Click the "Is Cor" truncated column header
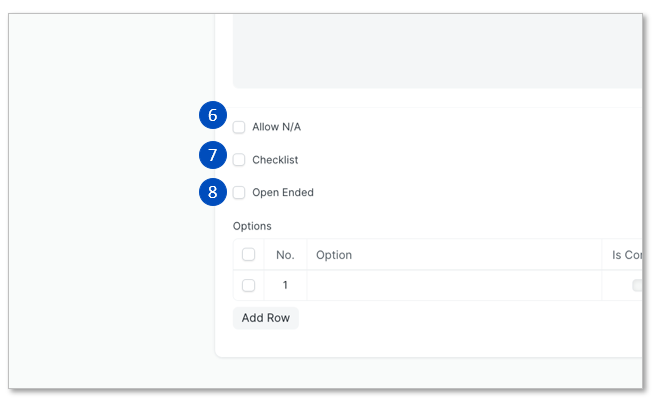Viewport: 653px width, 406px height. pyautogui.click(x=626, y=255)
